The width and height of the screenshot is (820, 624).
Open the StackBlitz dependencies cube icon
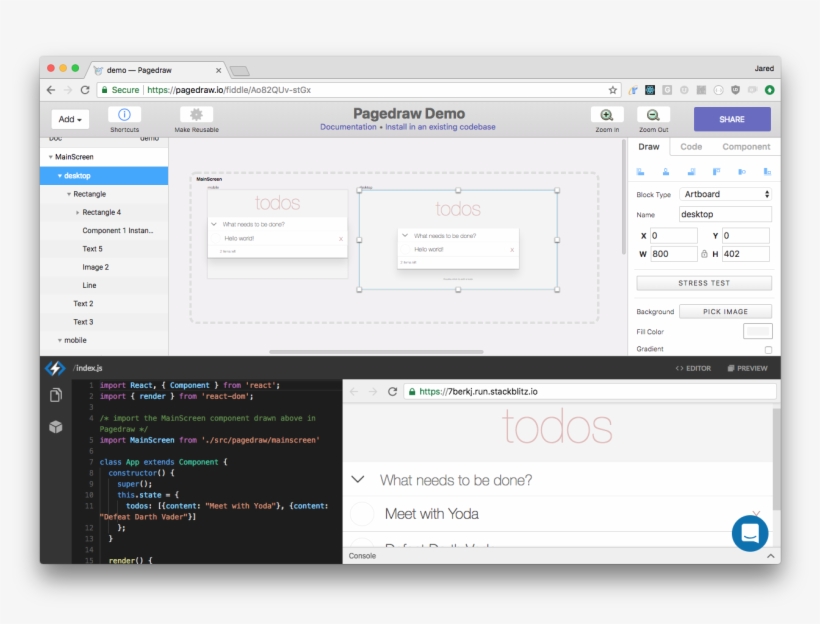(56, 427)
